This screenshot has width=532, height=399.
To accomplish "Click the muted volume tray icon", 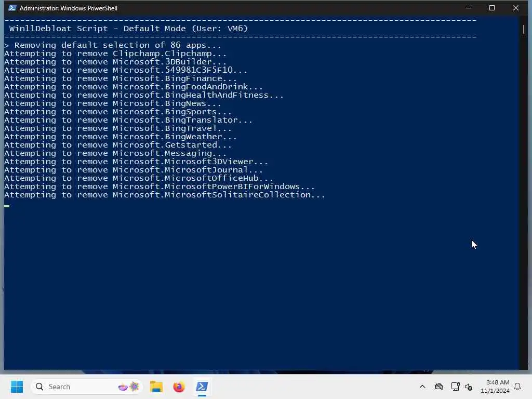I will [469, 387].
